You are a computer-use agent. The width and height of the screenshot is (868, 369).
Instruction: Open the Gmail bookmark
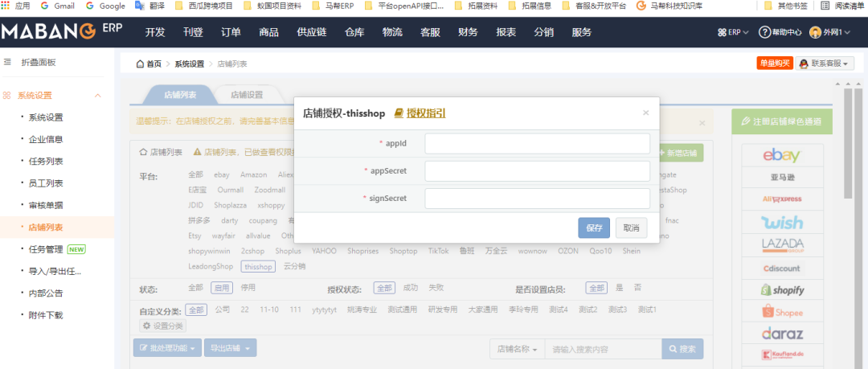click(x=58, y=6)
